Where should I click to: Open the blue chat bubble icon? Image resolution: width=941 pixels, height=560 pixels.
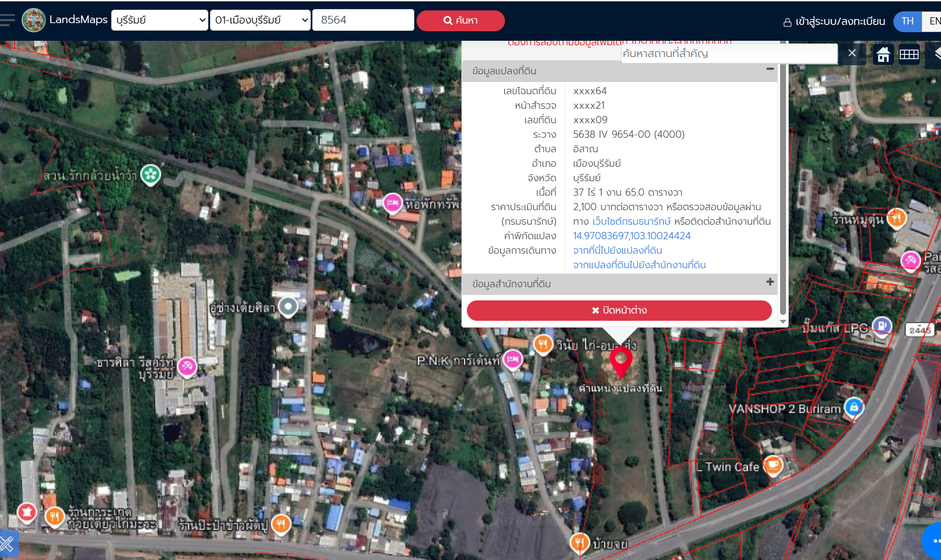(x=934, y=540)
